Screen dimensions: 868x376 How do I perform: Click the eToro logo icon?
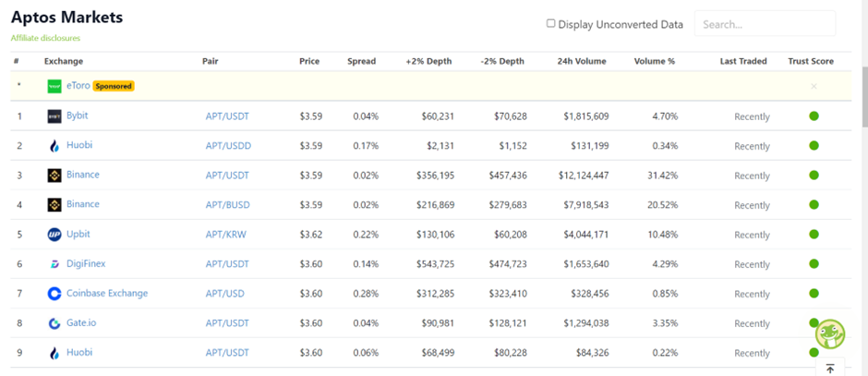54,87
